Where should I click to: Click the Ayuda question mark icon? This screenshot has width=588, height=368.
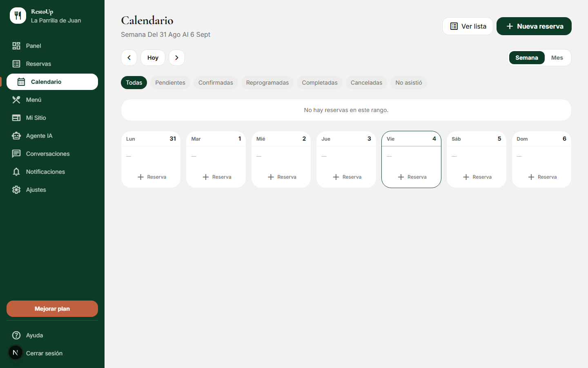pos(16,335)
